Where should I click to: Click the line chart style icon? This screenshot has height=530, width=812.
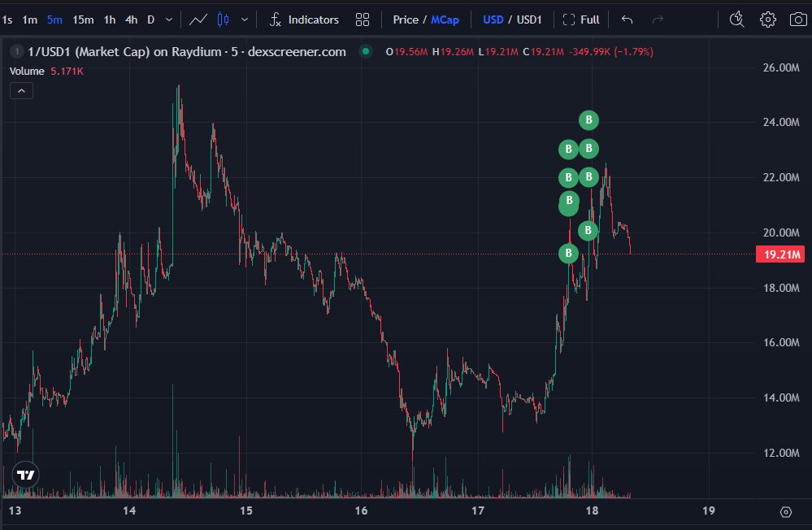point(198,20)
